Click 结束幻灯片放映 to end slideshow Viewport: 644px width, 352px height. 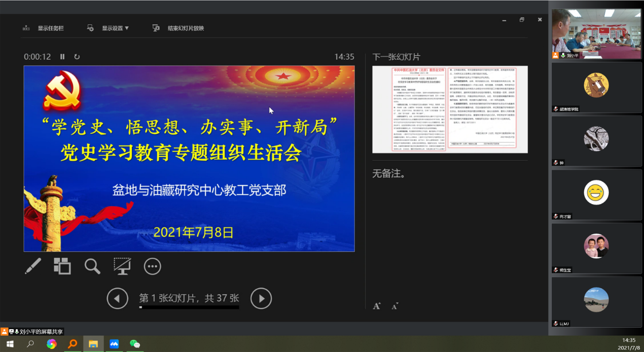click(x=179, y=28)
